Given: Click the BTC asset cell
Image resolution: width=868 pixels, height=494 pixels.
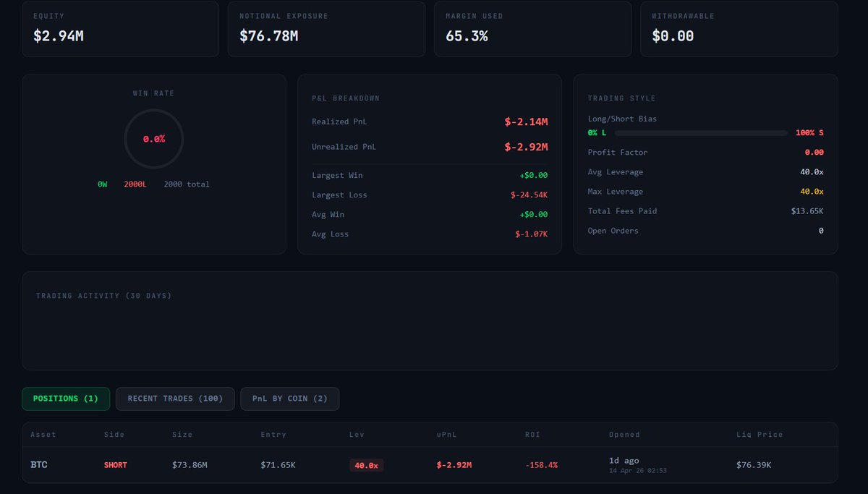Looking at the screenshot, I should click(x=39, y=465).
